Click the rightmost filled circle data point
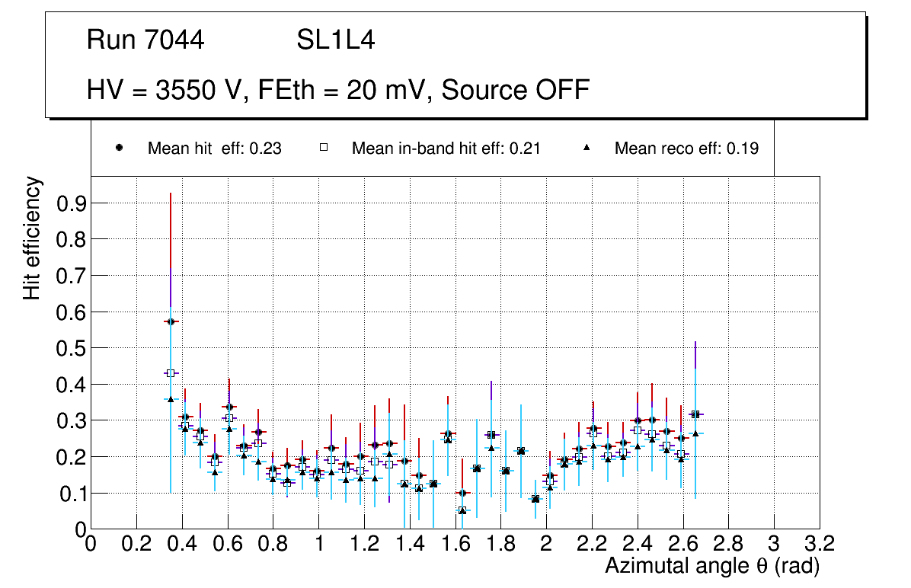The width and height of the screenshot is (911, 588). click(695, 414)
